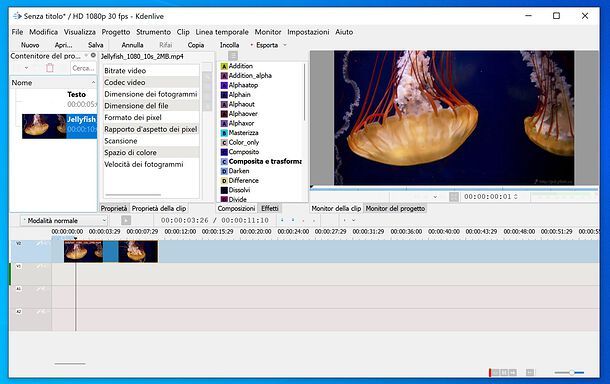The width and height of the screenshot is (610, 384).
Task: Open the Strumento menu
Action: click(x=153, y=32)
